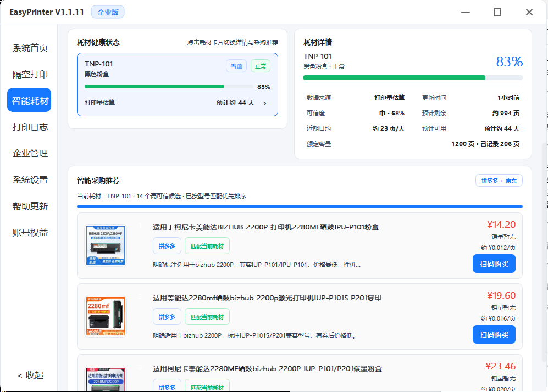Click the large 83% figure in 耗材详情
The image size is (548, 392).
509,62
